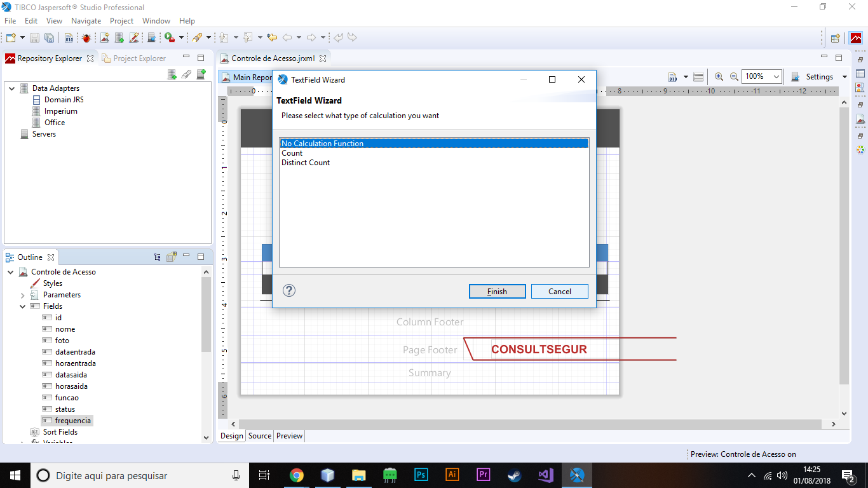The height and width of the screenshot is (488, 868).
Task: Click the Photoshop icon in the taskbar
Action: [421, 475]
